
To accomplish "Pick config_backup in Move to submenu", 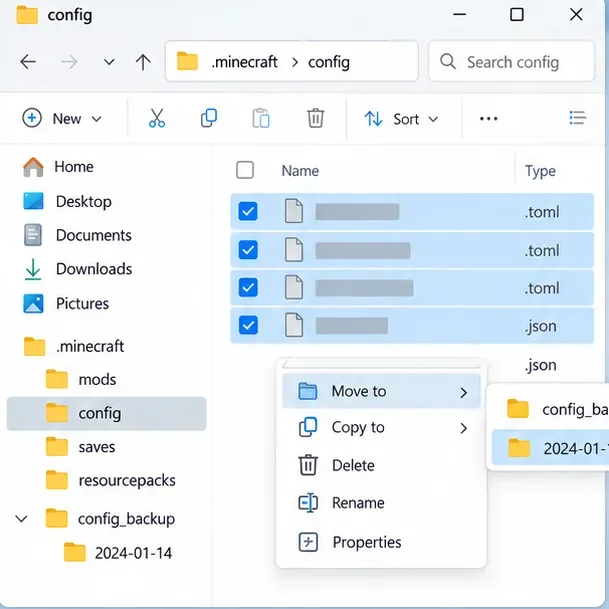I will click(x=550, y=409).
